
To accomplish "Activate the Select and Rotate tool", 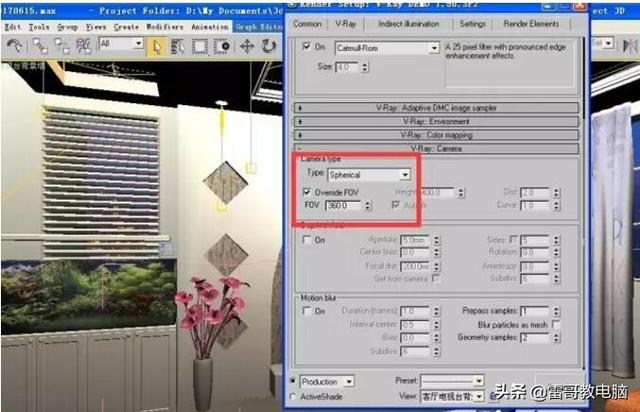I will pyautogui.click(x=269, y=46).
